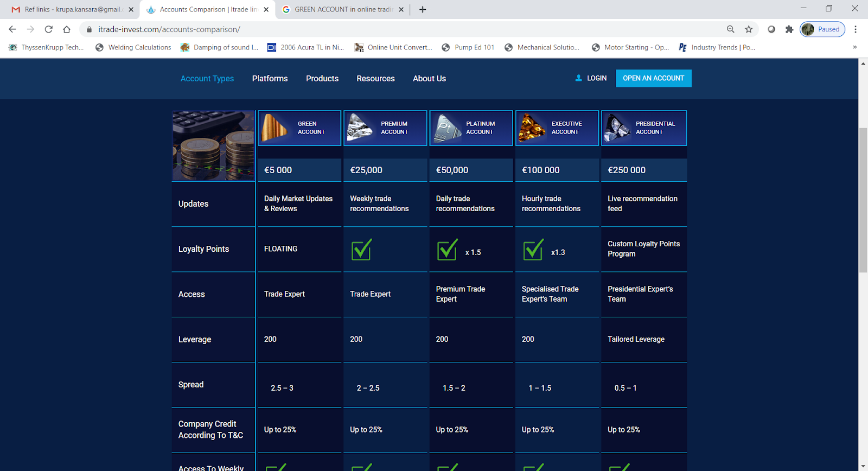Open the Chrome extensions puzzle icon
This screenshot has width=868, height=471.
tap(789, 29)
